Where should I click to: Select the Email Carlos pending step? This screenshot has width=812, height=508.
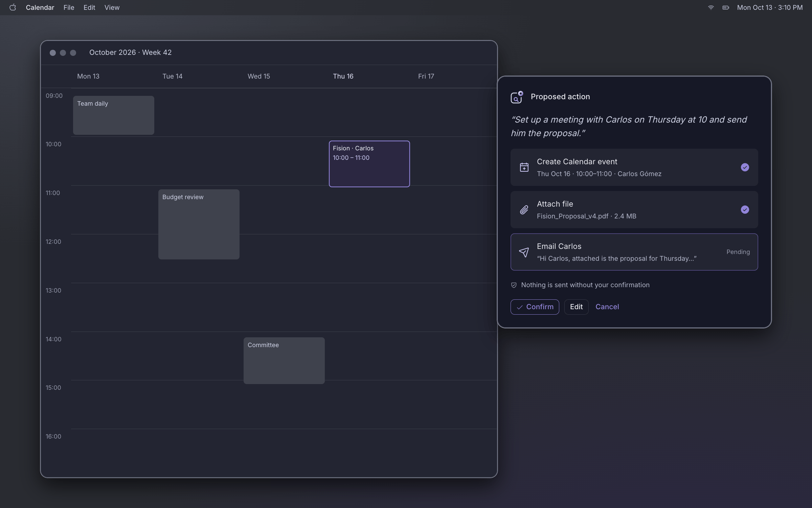(634, 252)
